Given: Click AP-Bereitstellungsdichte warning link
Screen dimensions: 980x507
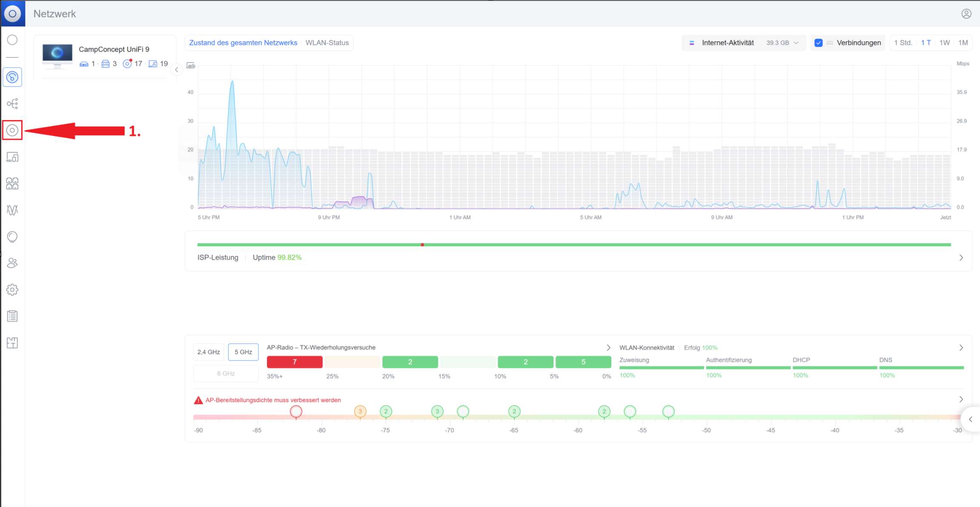Looking at the screenshot, I should pos(273,400).
